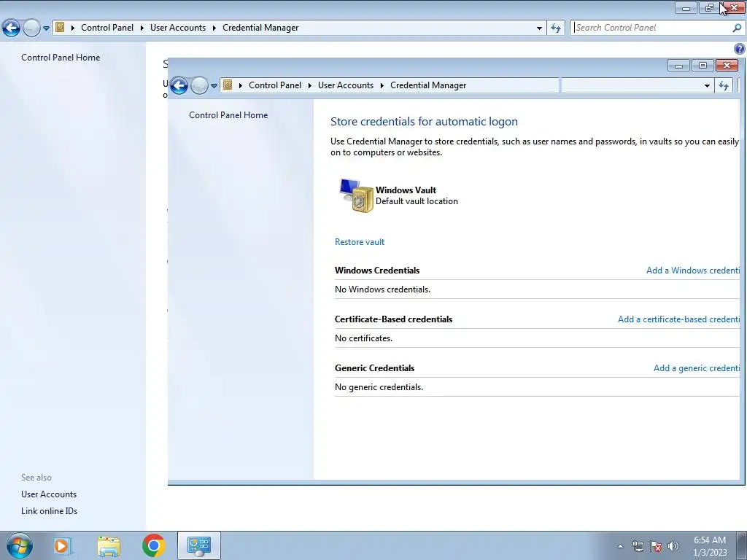Viewport: 747px width, 560px height.
Task: Launch Google Chrome from taskbar
Action: pyautogui.click(x=153, y=545)
